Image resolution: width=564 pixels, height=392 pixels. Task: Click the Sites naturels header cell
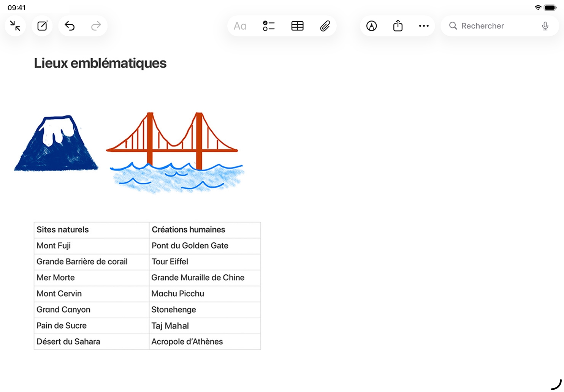coord(91,230)
